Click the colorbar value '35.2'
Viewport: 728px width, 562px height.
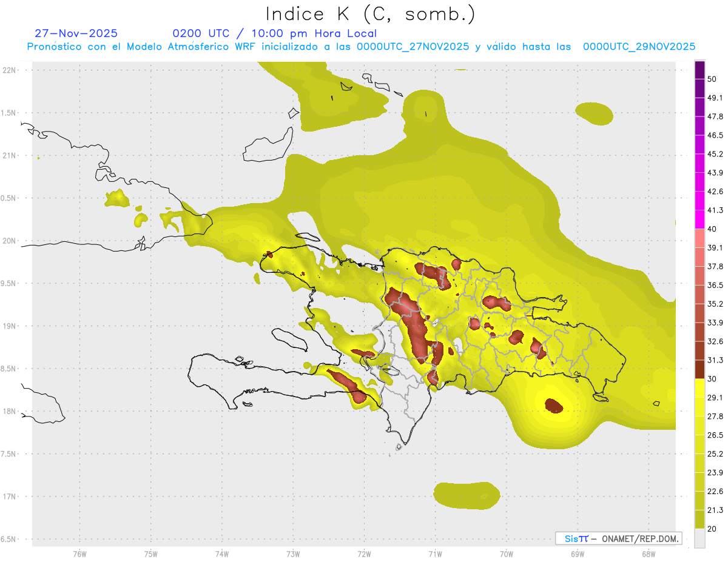coord(715,304)
